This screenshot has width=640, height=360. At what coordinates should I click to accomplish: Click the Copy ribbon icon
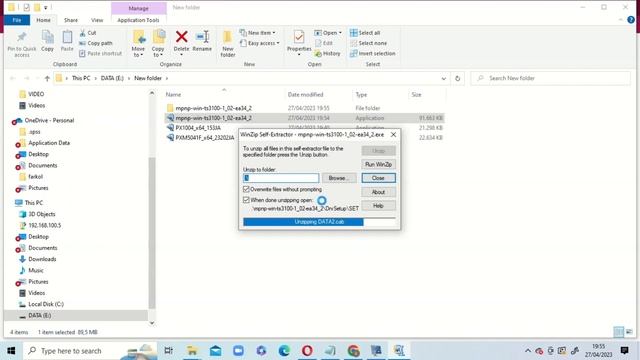coord(47,38)
